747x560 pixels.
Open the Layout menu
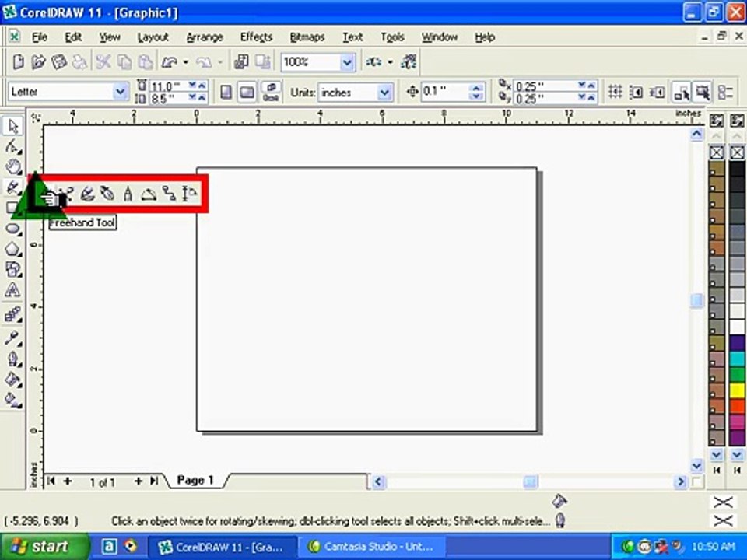[153, 37]
